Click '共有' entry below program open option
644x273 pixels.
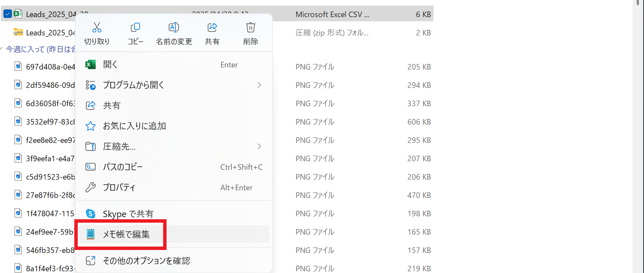click(111, 105)
